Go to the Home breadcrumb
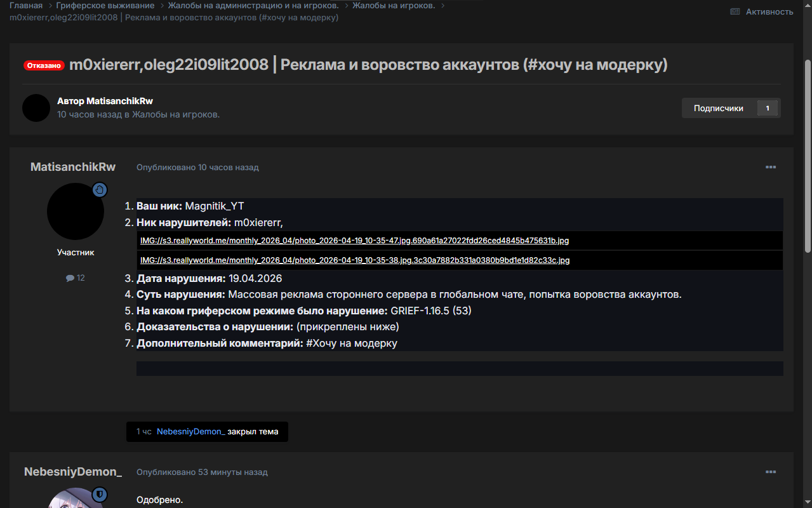812x508 pixels. click(x=26, y=6)
